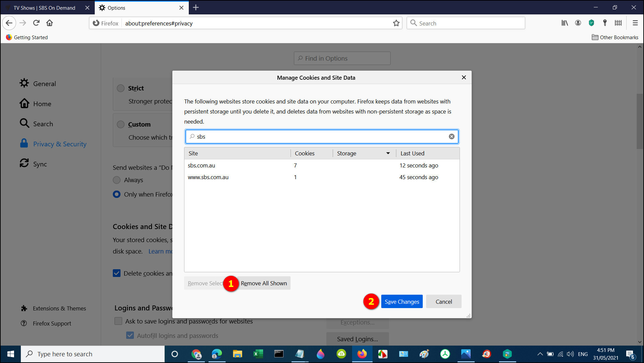
Task: Toggle Ask to save logins checkbox
Action: click(x=118, y=321)
